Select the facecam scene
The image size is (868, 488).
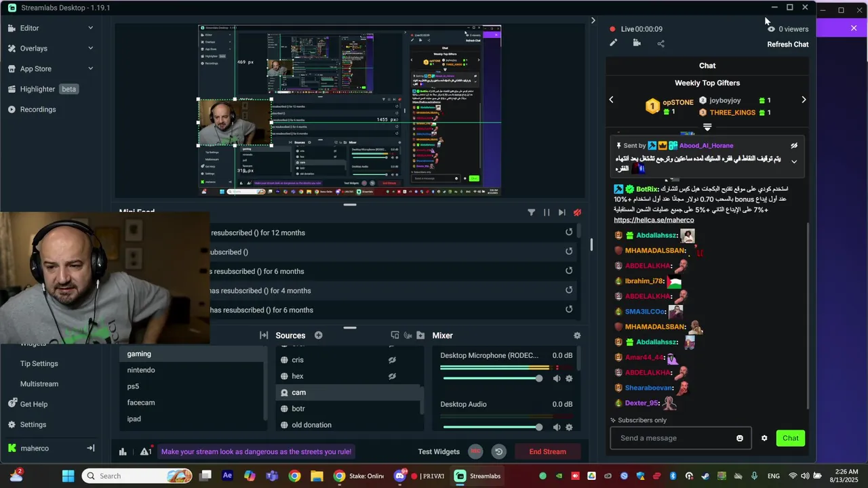point(194,403)
